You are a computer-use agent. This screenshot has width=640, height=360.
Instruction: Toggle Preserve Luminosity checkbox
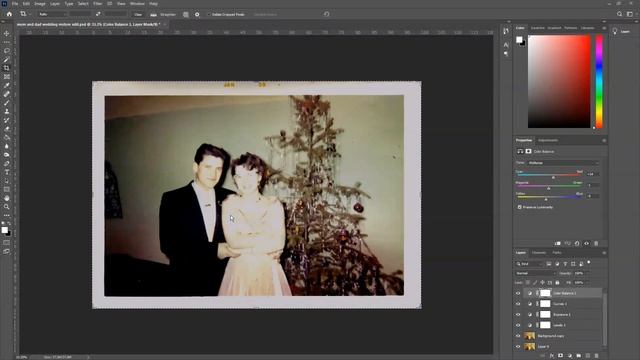520,207
